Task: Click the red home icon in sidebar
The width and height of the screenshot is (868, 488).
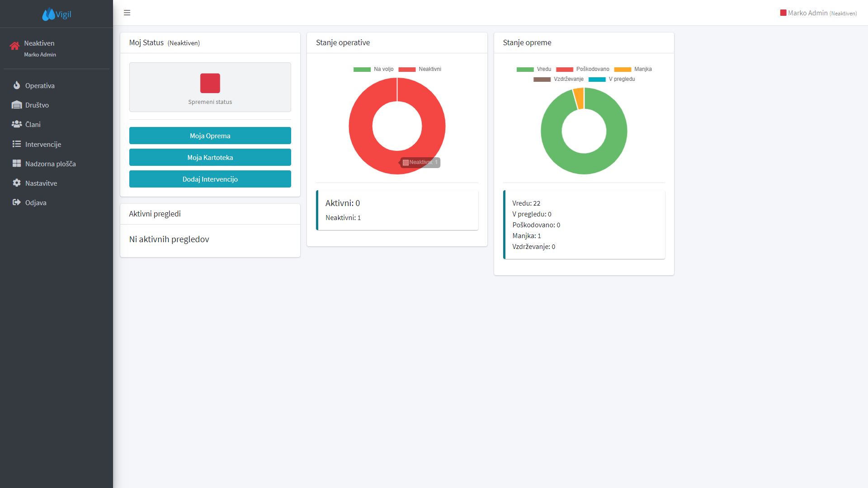Action: [x=14, y=46]
